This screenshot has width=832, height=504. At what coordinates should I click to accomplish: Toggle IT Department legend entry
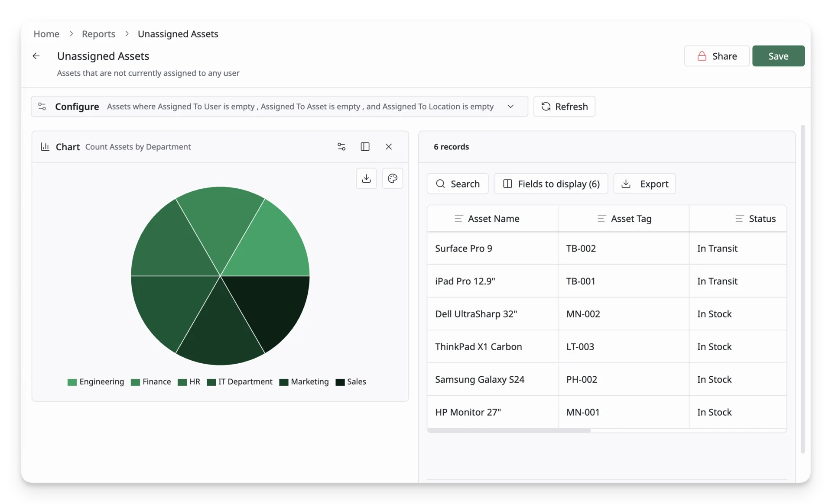pos(240,382)
